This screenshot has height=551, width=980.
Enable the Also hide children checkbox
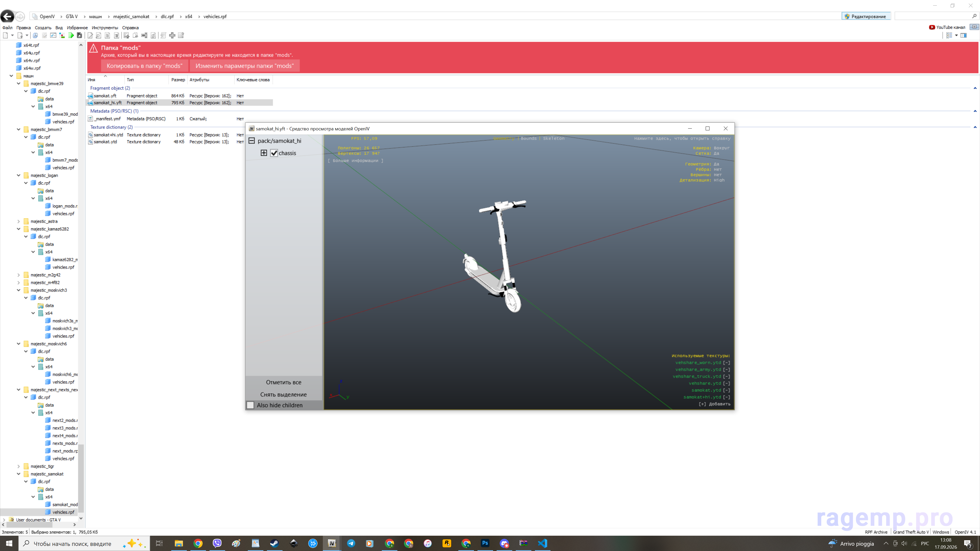click(x=250, y=405)
